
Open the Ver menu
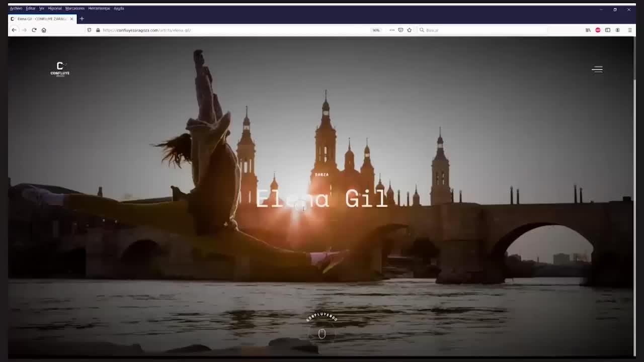click(42, 8)
